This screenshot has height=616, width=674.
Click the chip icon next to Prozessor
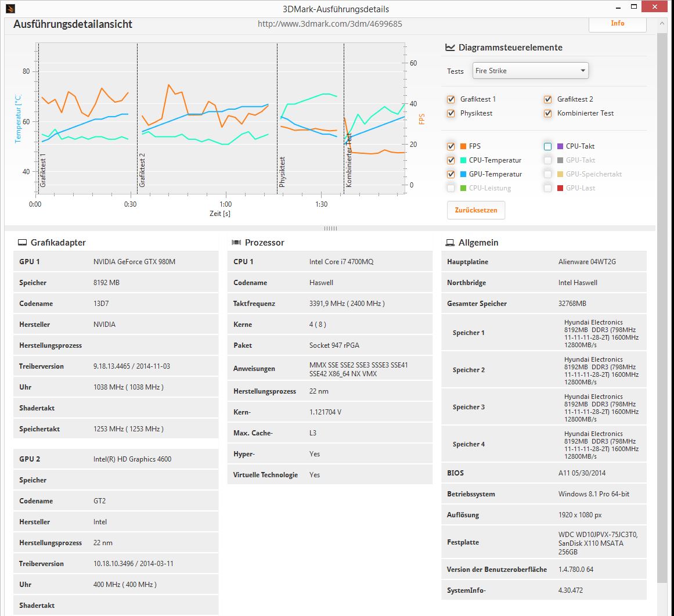click(x=236, y=243)
